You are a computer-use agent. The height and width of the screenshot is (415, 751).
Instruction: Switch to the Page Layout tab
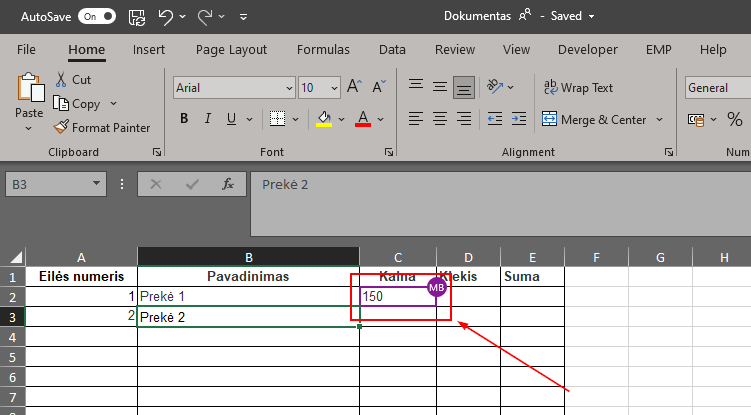click(x=231, y=49)
